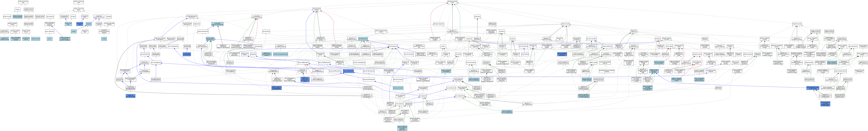The height and width of the screenshot is (131, 868).
Task: Select the 'protein-containing complex binding' node
Action: point(18,17)
